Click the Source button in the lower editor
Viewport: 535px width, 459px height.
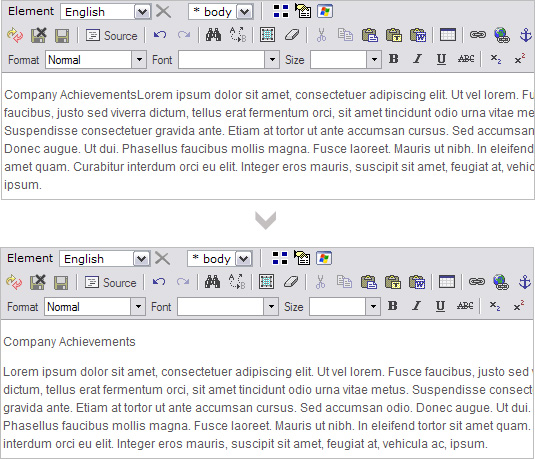(x=111, y=283)
